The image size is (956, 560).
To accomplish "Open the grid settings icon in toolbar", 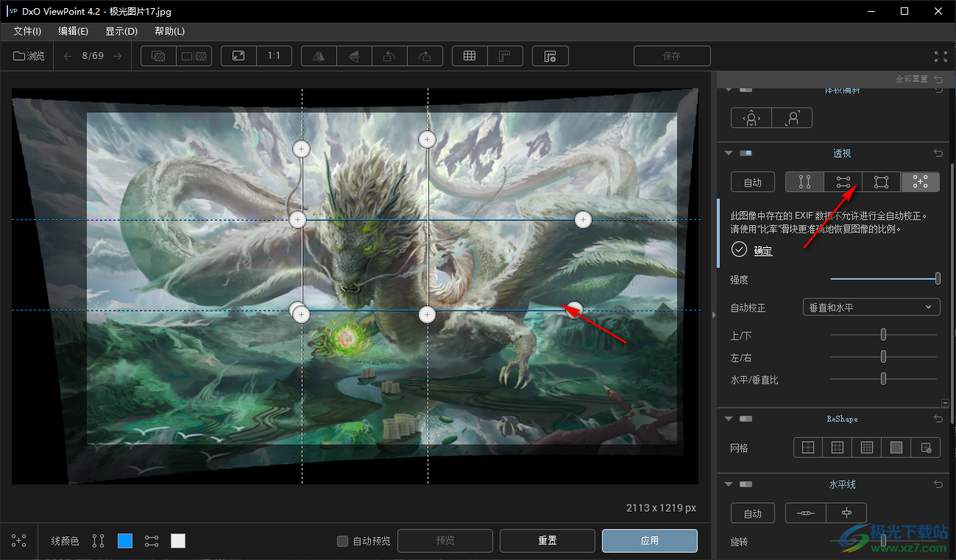I will pos(550,56).
